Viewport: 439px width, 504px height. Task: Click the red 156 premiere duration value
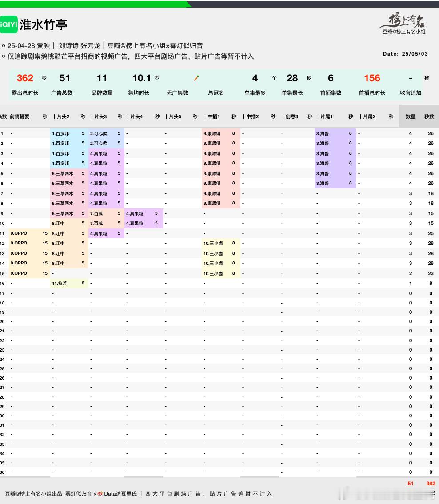(372, 78)
